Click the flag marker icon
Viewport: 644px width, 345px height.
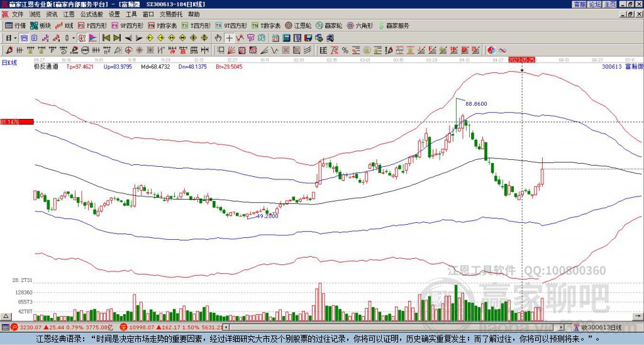point(93,38)
